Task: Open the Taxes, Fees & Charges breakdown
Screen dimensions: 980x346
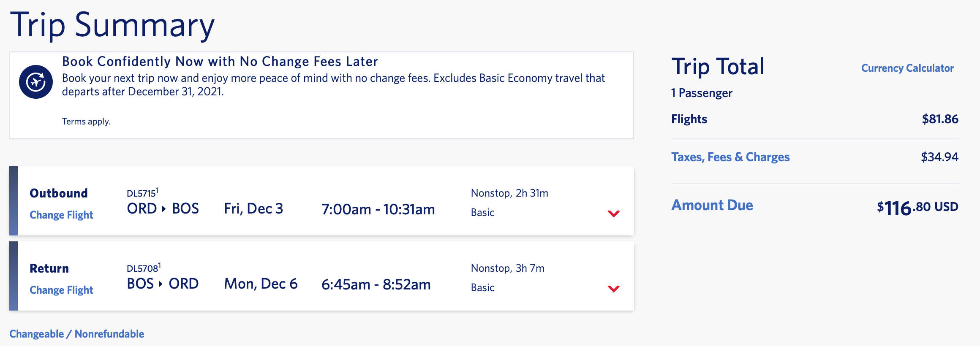Action: 730,157
